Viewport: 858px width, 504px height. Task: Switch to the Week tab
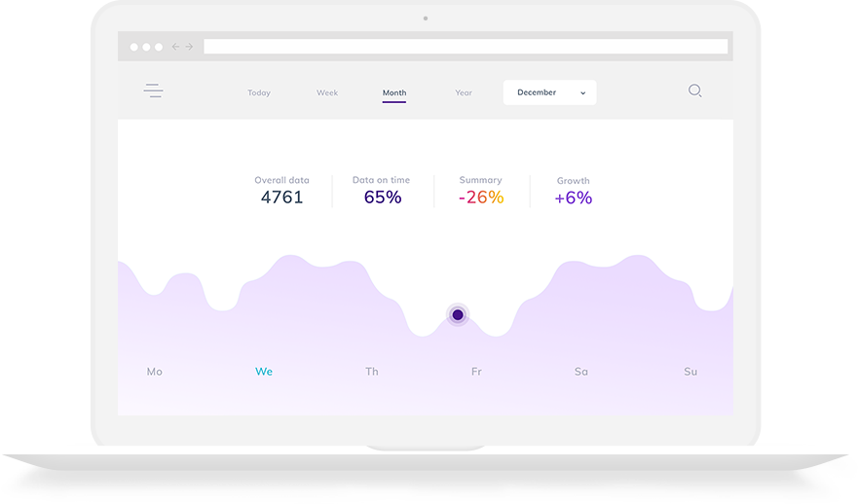pos(327,93)
